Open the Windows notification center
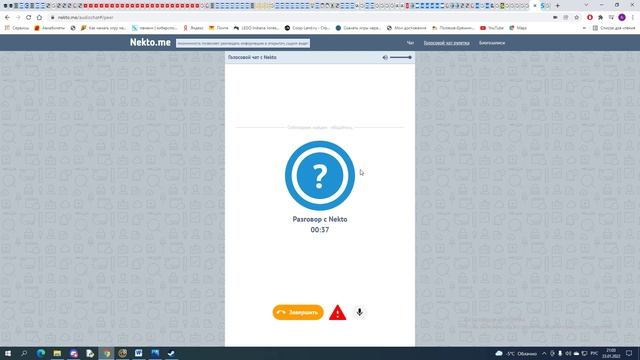Screen dimensions: 640x360 pos(629,353)
